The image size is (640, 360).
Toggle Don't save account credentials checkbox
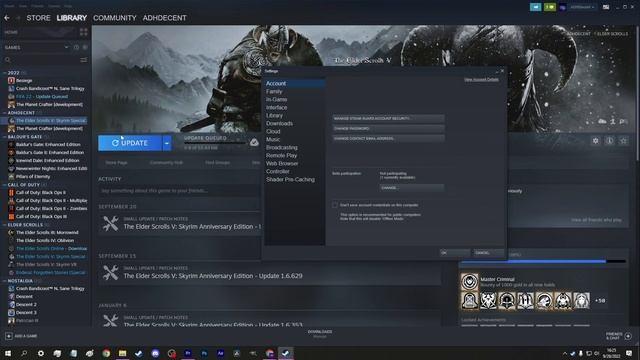click(x=335, y=205)
